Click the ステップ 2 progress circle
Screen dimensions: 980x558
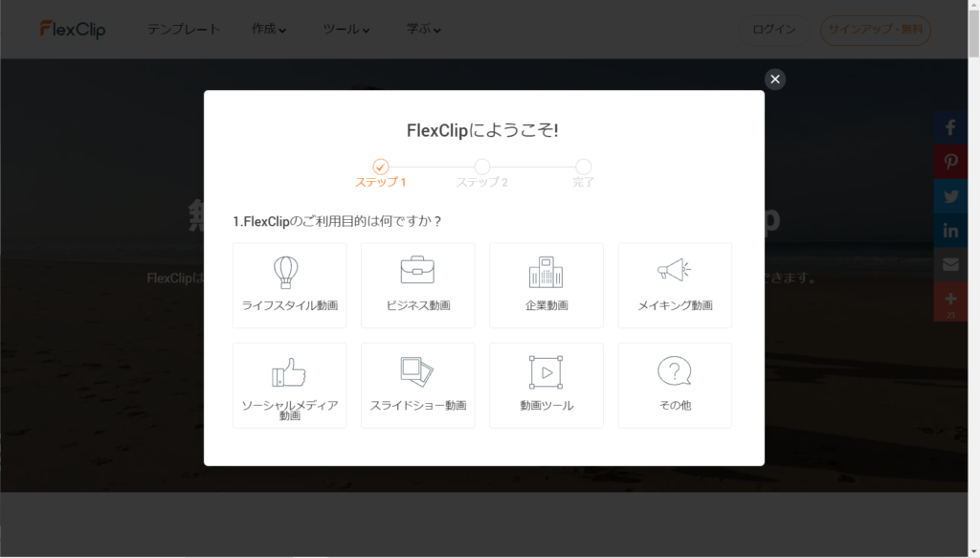482,167
